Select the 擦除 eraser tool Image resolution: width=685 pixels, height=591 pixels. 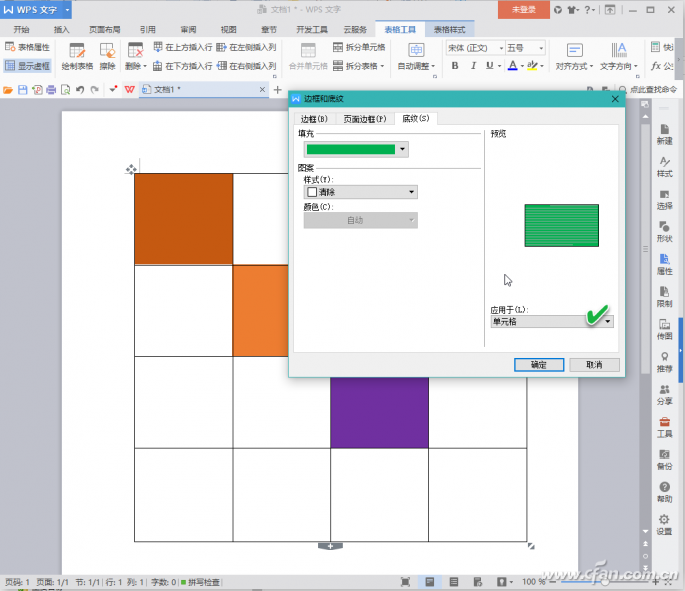(x=107, y=56)
